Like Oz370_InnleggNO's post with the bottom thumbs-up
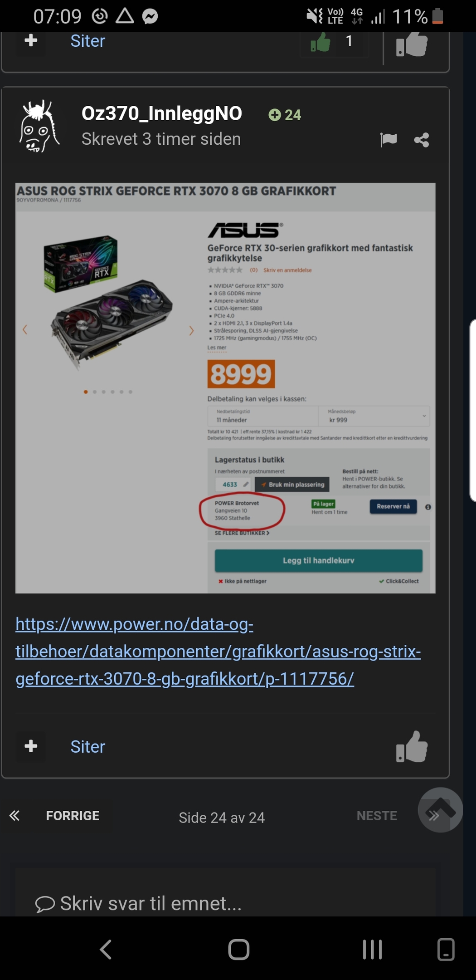 coord(412,746)
